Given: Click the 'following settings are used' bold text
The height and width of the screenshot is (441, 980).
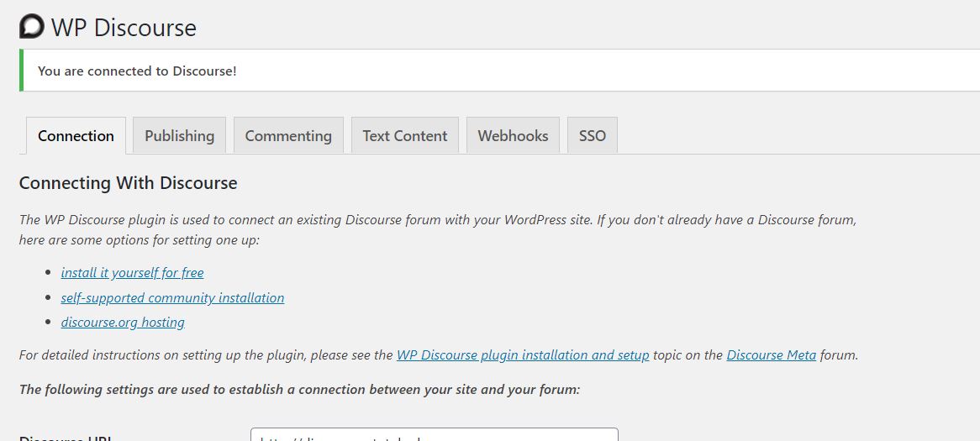Looking at the screenshot, I should click(x=300, y=390).
